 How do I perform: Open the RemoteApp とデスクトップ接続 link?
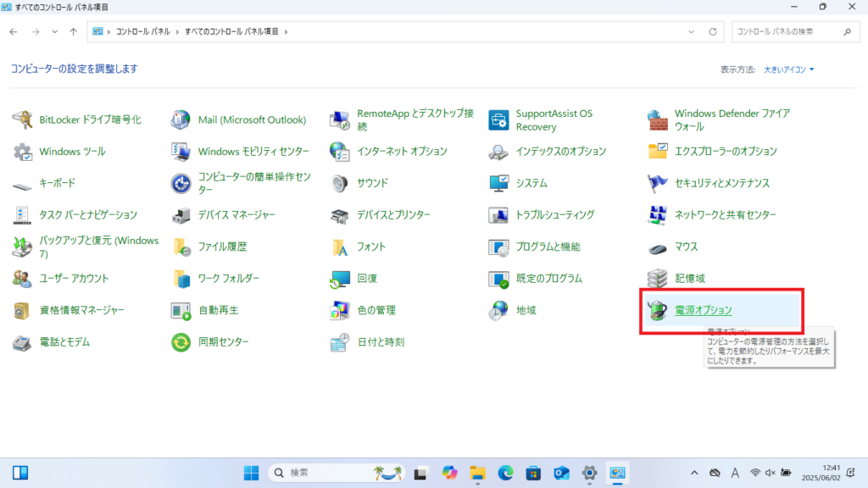coord(415,120)
